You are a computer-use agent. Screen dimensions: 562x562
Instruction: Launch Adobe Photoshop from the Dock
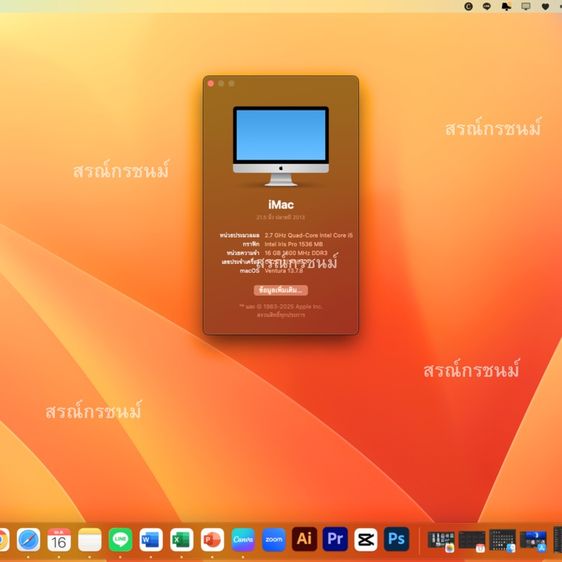click(x=396, y=539)
